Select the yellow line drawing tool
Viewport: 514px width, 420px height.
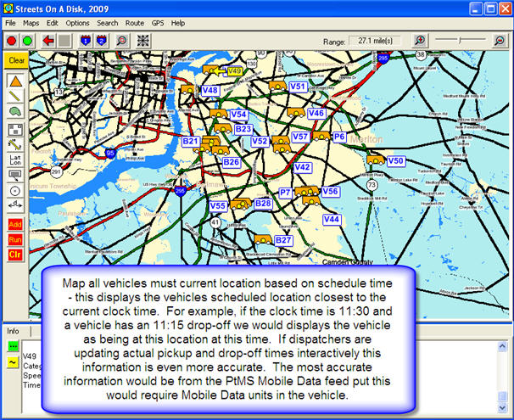(x=15, y=97)
